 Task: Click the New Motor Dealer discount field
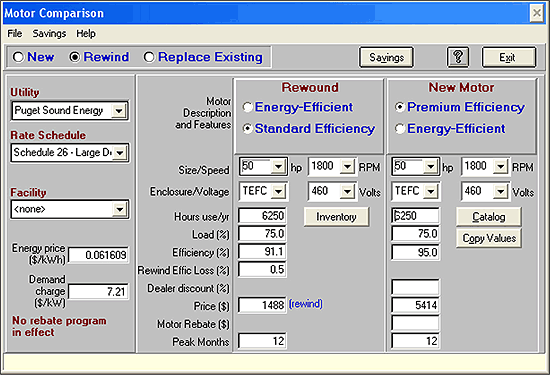(415, 287)
